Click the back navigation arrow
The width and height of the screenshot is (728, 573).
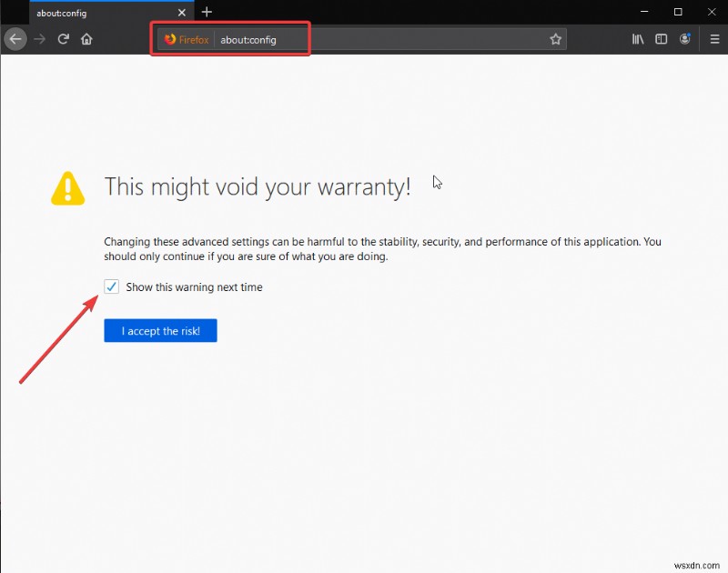15,39
